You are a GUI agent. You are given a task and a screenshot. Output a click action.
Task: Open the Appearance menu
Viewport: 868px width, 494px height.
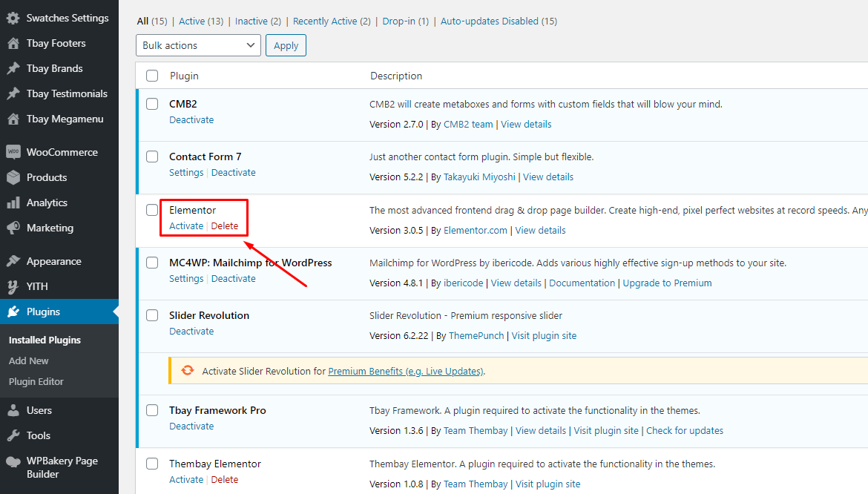tap(53, 261)
